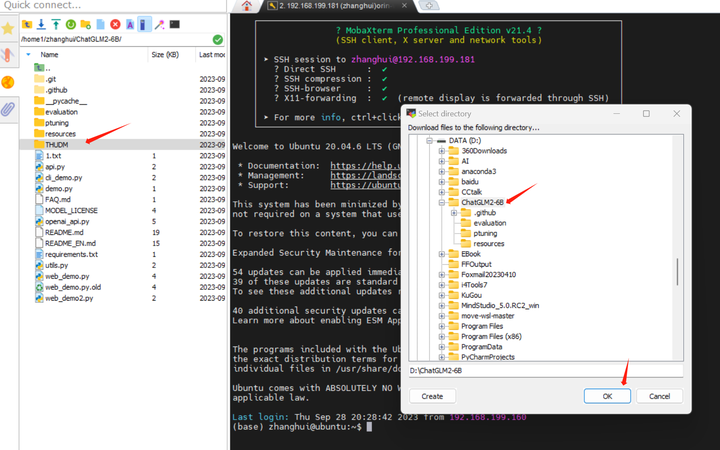The image size is (720, 450).
Task: Expand the MindStudio_5.0.RC2_win folder node
Action: click(x=441, y=305)
